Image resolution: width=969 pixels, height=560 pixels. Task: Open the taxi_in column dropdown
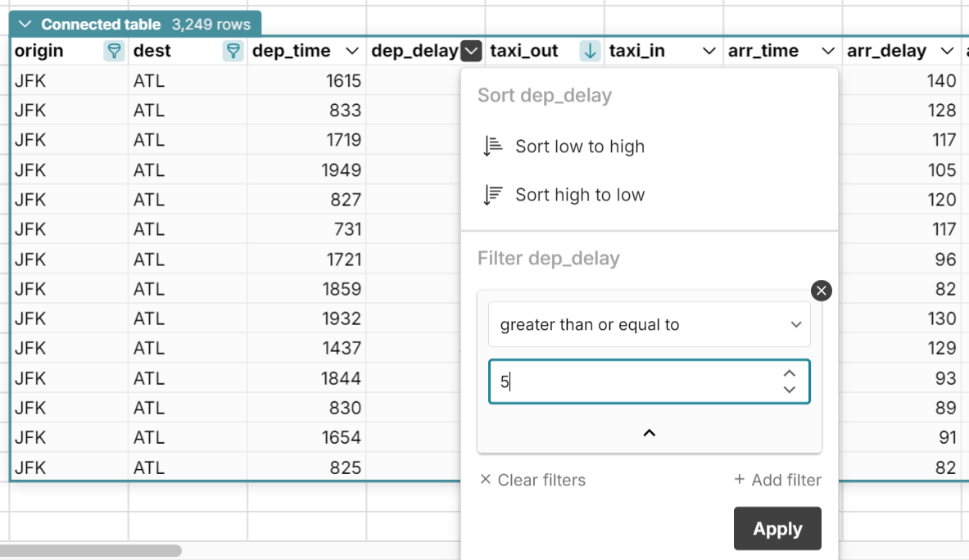click(709, 51)
